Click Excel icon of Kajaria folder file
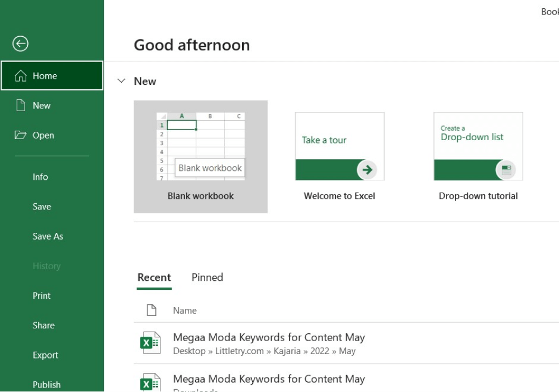This screenshot has height=392, width=559. (x=150, y=343)
